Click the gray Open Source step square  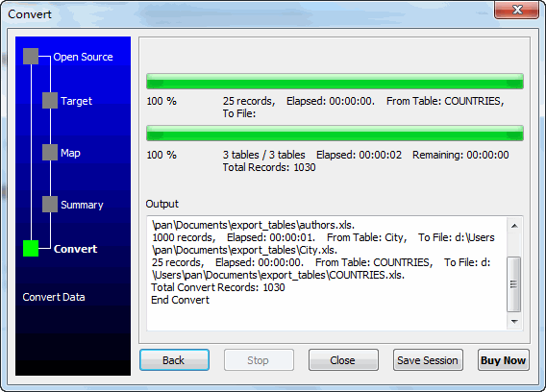point(31,57)
